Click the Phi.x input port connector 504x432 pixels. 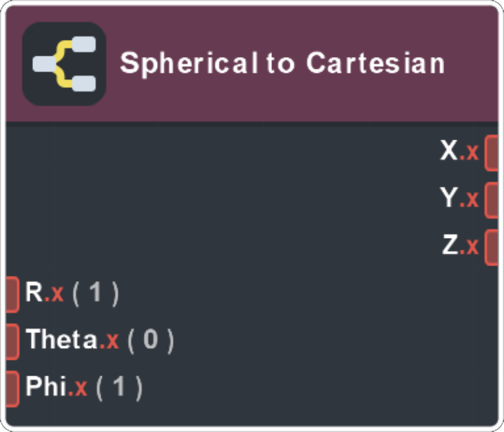pos(12,389)
